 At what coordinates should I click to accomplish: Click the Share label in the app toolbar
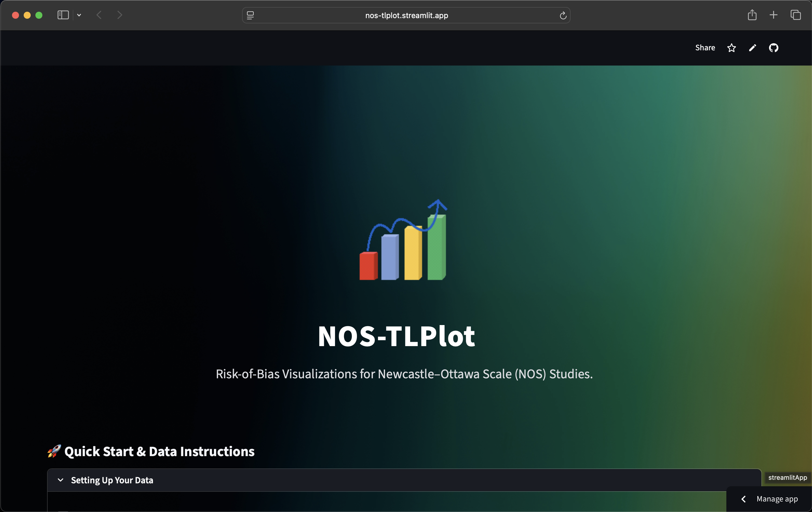704,48
